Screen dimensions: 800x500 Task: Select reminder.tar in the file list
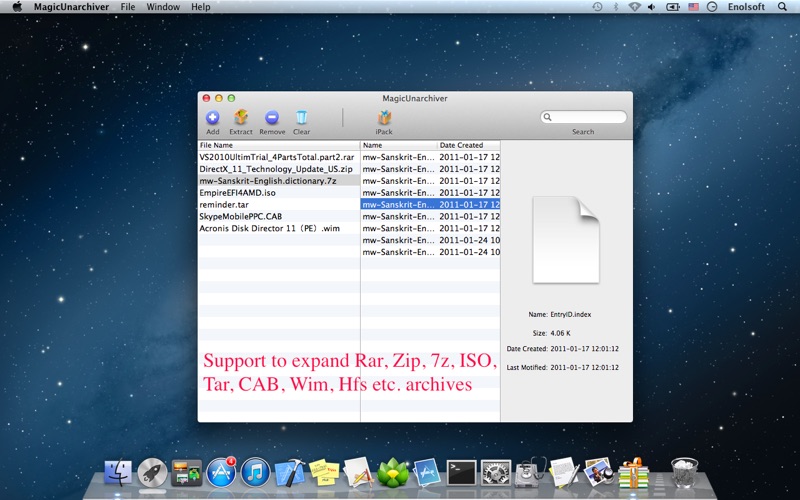279,205
